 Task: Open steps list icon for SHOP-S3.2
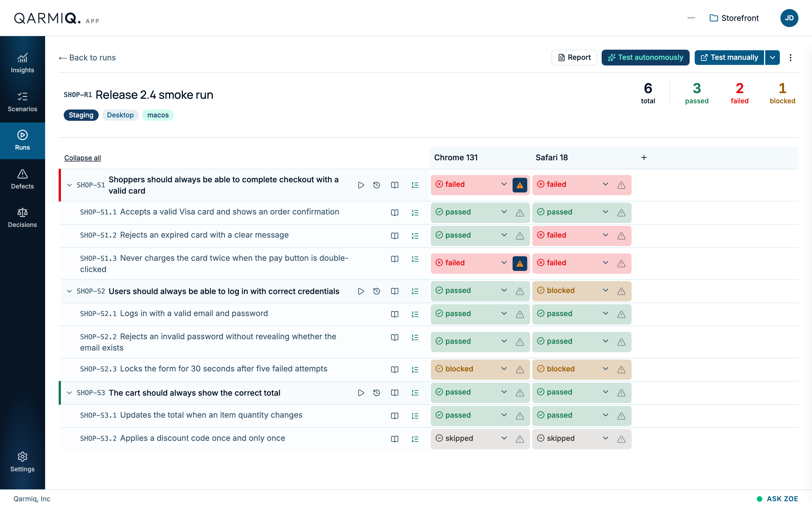tap(415, 439)
